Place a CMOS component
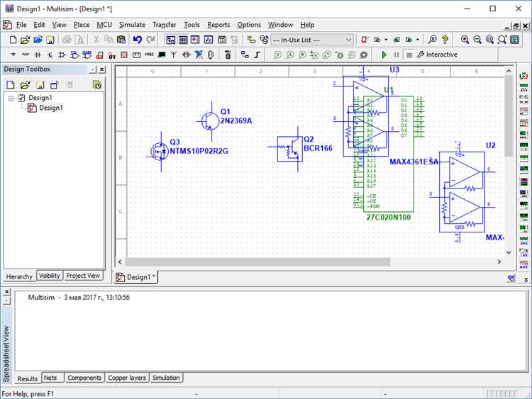The image size is (532, 399). click(x=87, y=55)
